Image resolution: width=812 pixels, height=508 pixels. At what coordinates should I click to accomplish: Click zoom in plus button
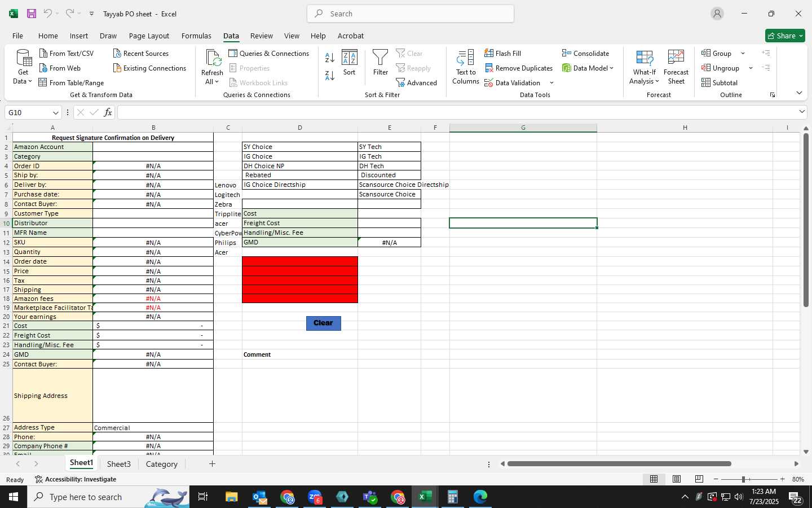click(x=782, y=479)
